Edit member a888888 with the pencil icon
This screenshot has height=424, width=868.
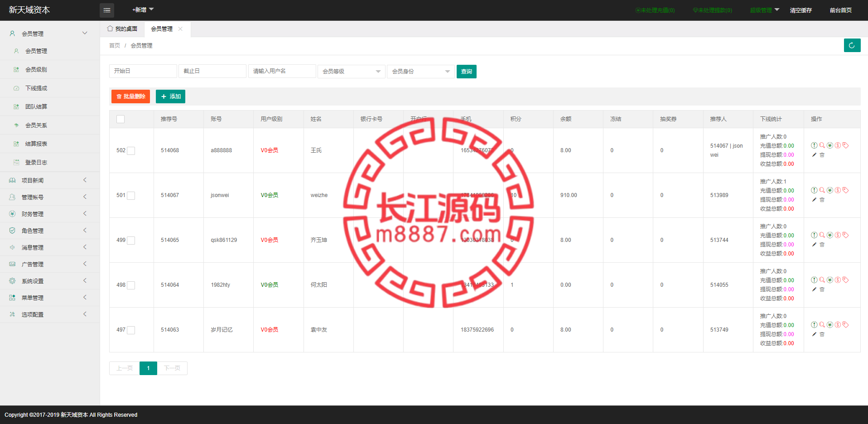(x=814, y=155)
